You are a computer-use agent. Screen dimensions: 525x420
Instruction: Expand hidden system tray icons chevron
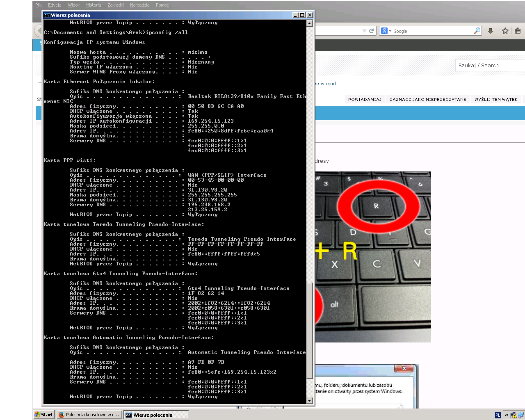coord(507,415)
